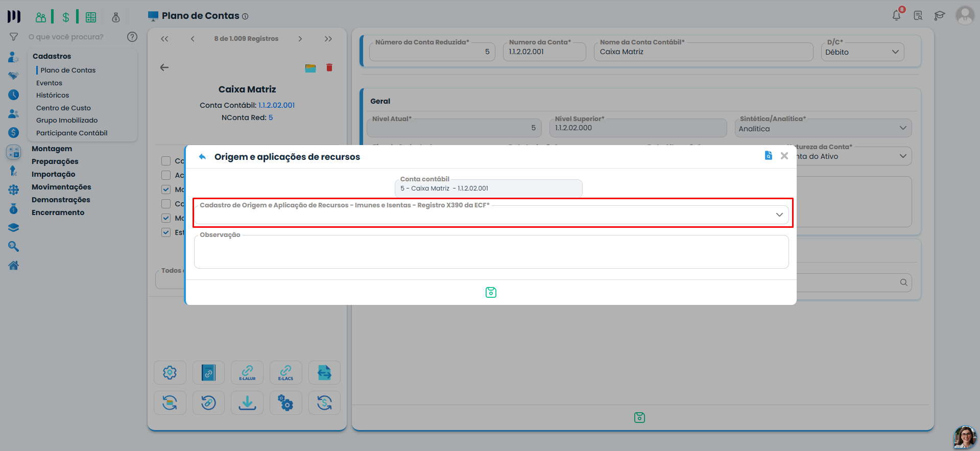Image resolution: width=980 pixels, height=451 pixels.
Task: Click the double gears icon button
Action: 286,403
